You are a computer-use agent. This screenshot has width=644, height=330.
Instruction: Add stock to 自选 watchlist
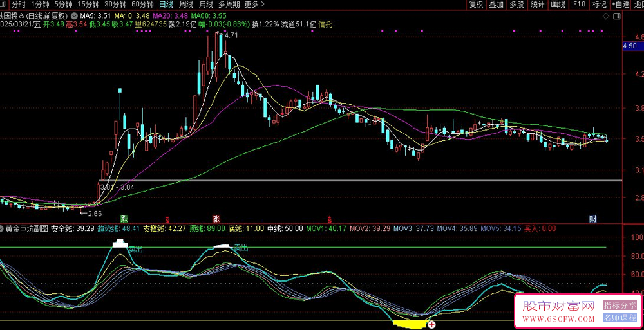[x=620, y=5]
